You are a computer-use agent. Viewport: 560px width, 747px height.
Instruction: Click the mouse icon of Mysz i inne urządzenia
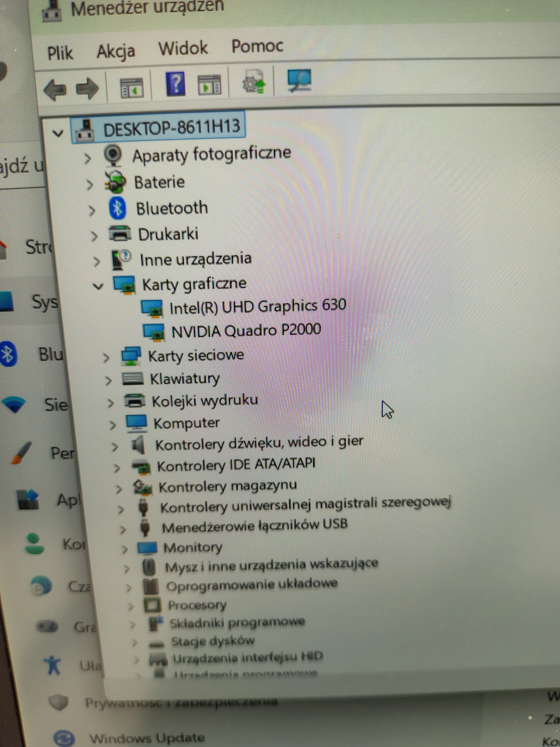coord(149,567)
